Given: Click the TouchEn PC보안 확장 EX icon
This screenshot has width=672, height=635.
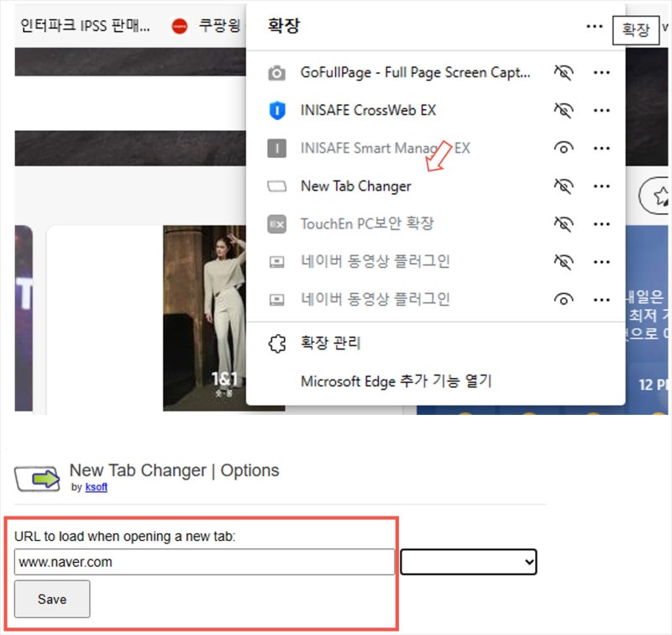Looking at the screenshot, I should (279, 223).
